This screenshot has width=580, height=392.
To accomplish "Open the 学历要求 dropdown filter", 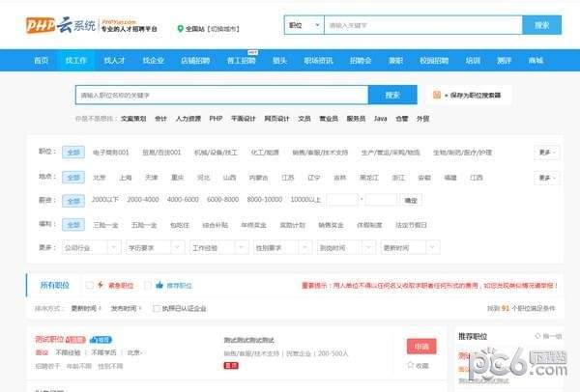I will [x=154, y=248].
